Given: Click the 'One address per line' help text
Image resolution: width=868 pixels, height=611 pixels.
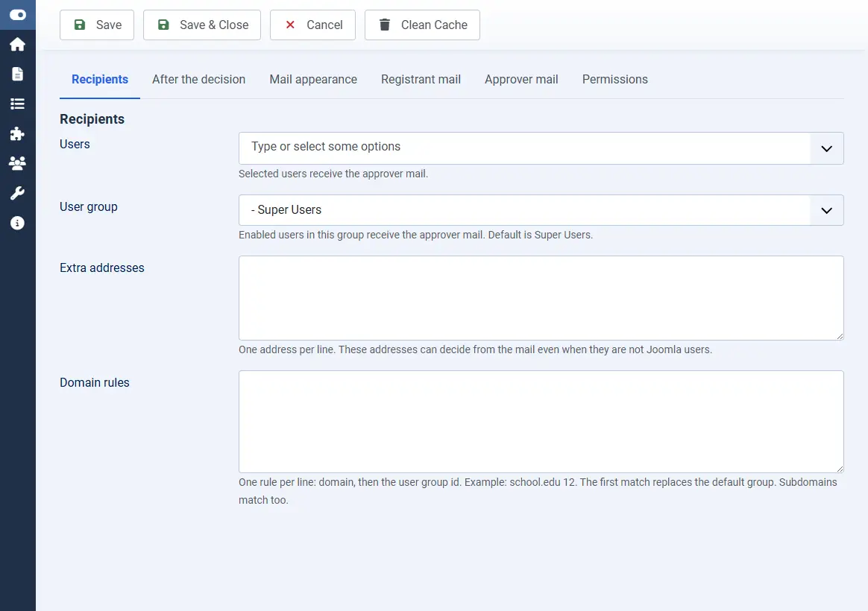Looking at the screenshot, I should click(287, 350).
